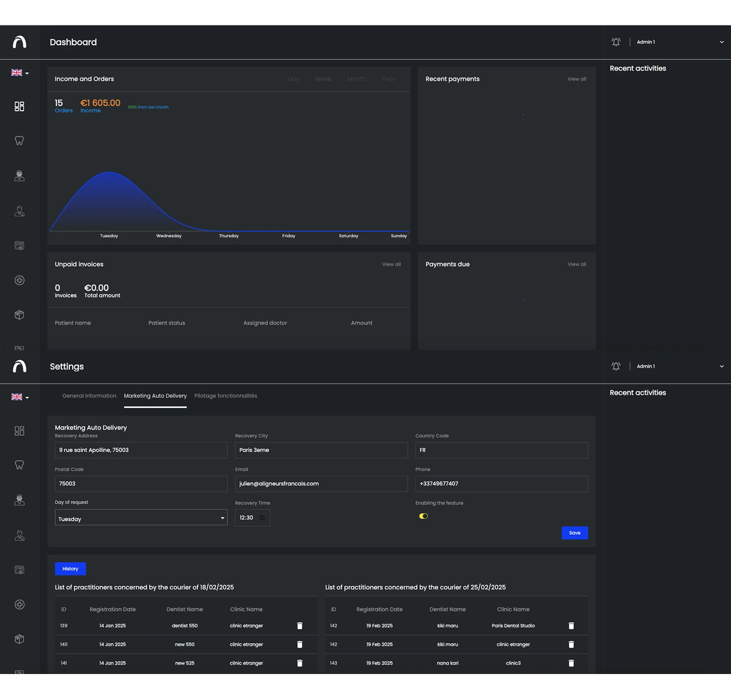This screenshot has height=700, width=731.
Task: Open the language flag dropdown in the Settings sidebar
Action: [20, 398]
